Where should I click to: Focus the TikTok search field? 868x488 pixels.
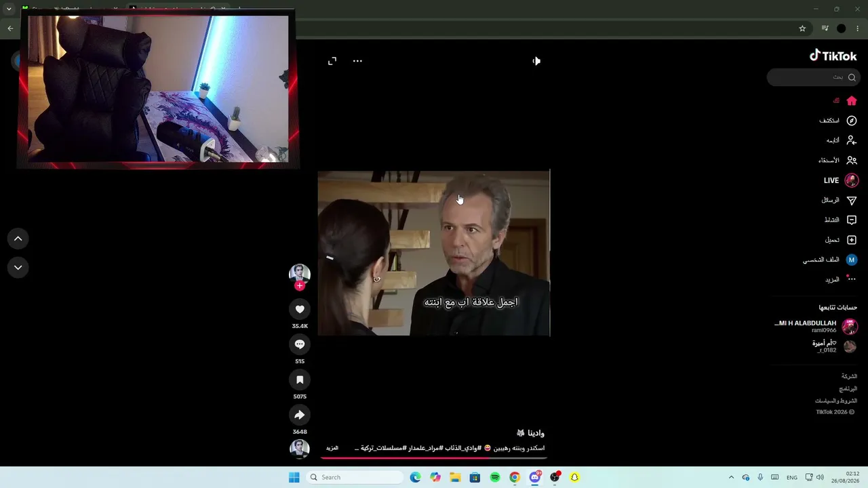pyautogui.click(x=812, y=77)
